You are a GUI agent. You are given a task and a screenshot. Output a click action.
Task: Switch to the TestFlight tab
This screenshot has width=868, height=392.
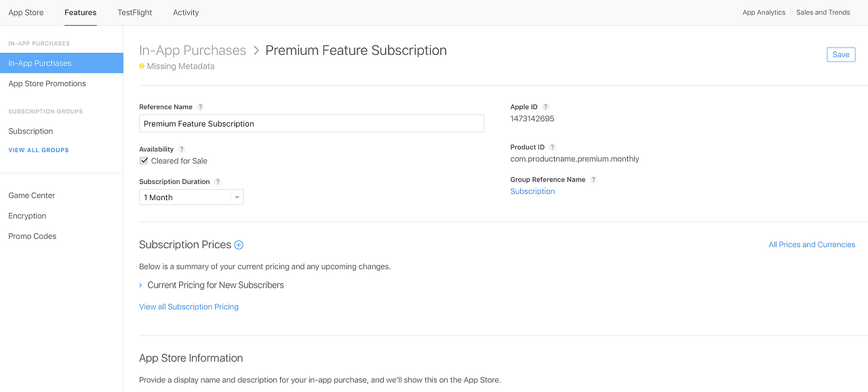(135, 12)
